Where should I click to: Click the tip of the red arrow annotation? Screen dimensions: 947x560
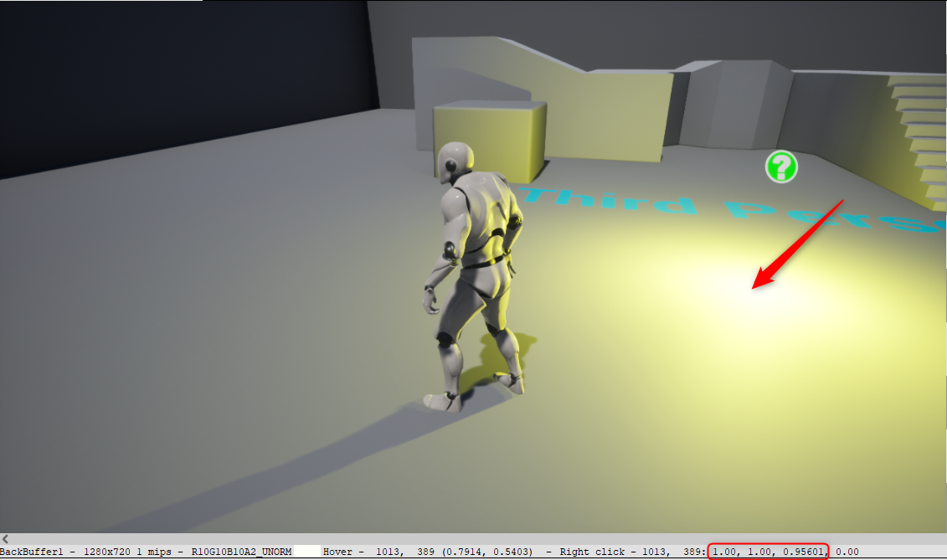[750, 289]
